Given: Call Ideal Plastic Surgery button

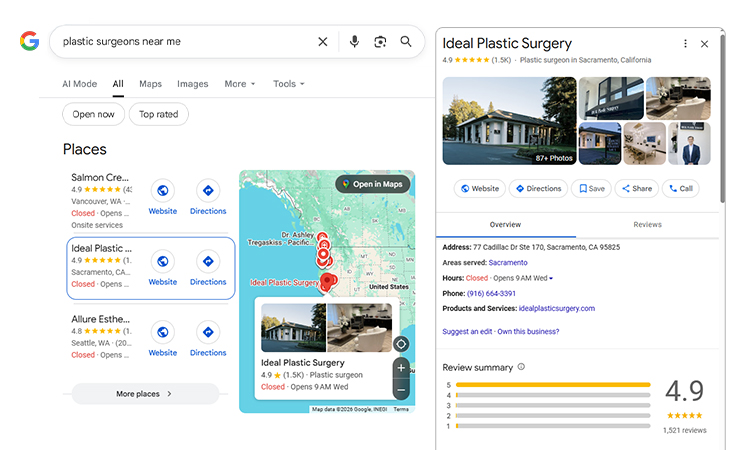Looking at the screenshot, I should pyautogui.click(x=681, y=188).
